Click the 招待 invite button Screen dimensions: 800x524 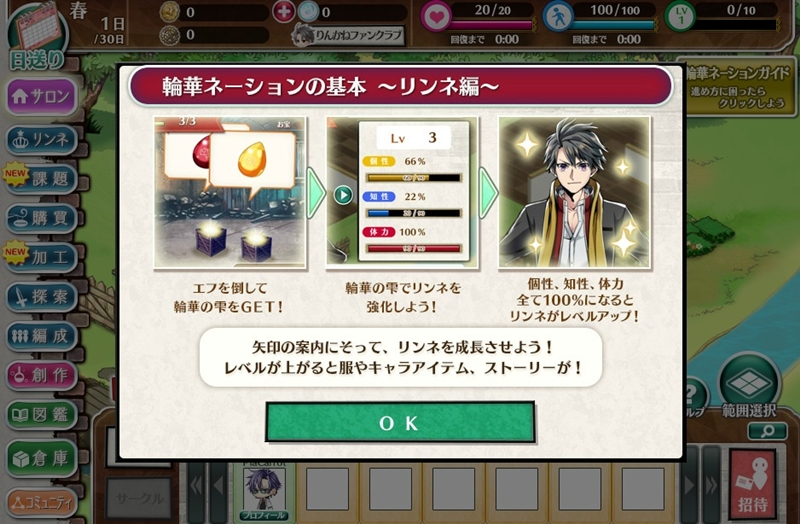(752, 486)
